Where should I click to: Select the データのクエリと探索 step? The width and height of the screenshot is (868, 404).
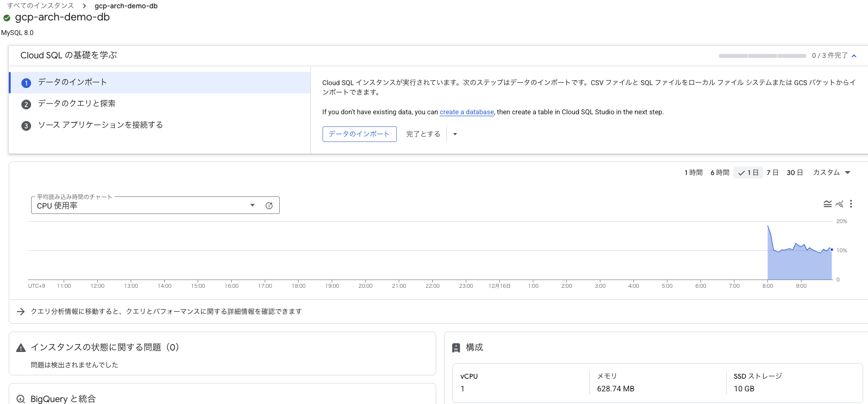tap(77, 104)
